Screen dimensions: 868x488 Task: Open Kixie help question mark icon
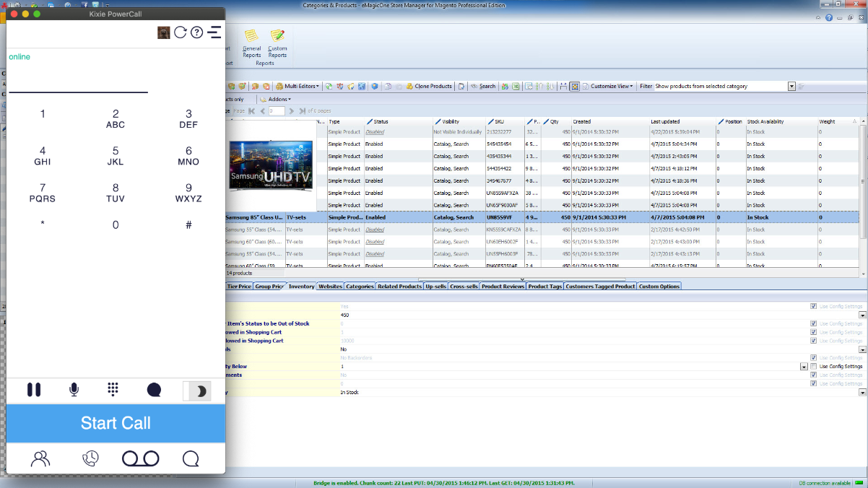tap(196, 32)
